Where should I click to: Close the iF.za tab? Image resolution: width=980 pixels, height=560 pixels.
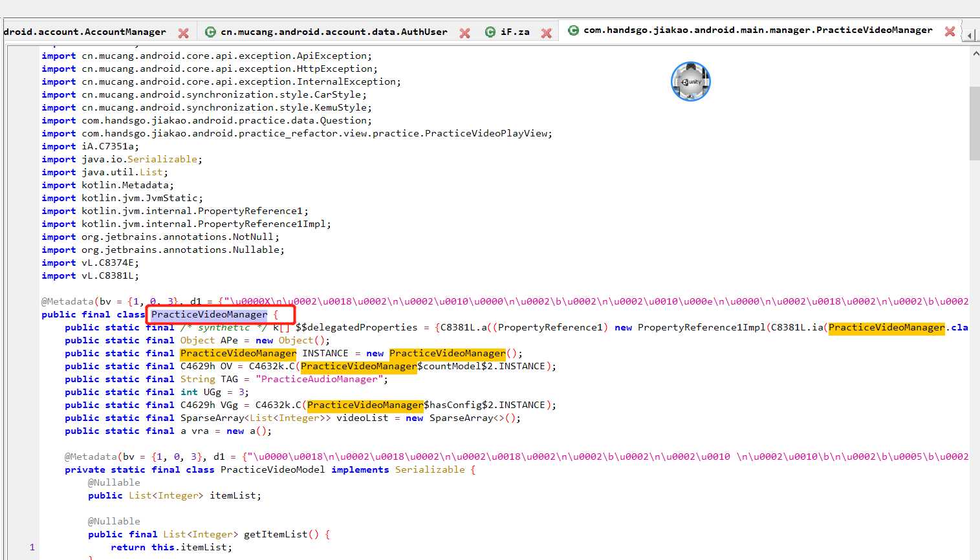[547, 32]
